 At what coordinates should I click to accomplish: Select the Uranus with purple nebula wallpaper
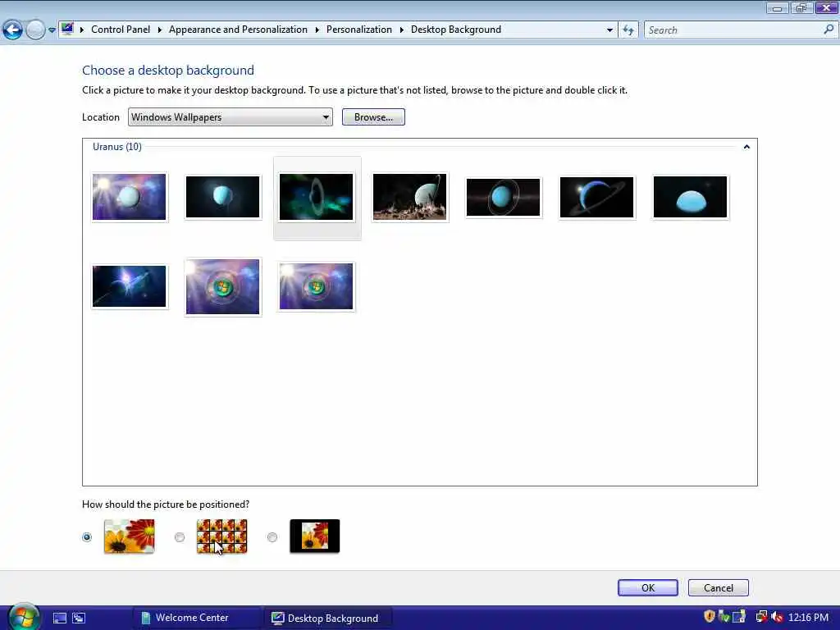point(129,197)
